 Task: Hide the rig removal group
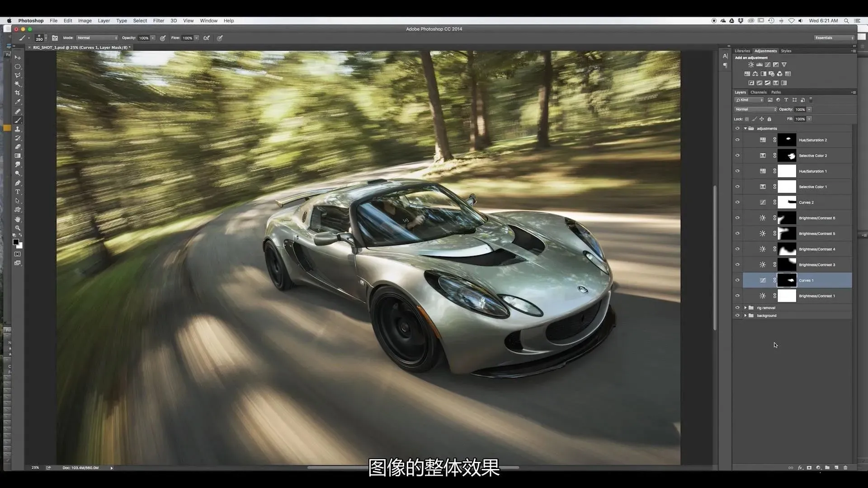[737, 308]
